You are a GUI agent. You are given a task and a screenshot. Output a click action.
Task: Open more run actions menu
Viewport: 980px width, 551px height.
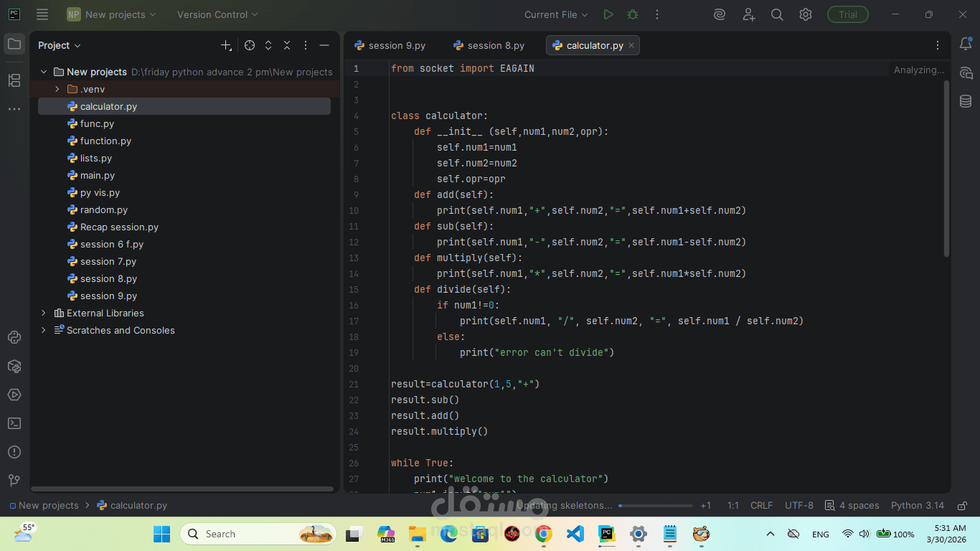[x=656, y=14]
